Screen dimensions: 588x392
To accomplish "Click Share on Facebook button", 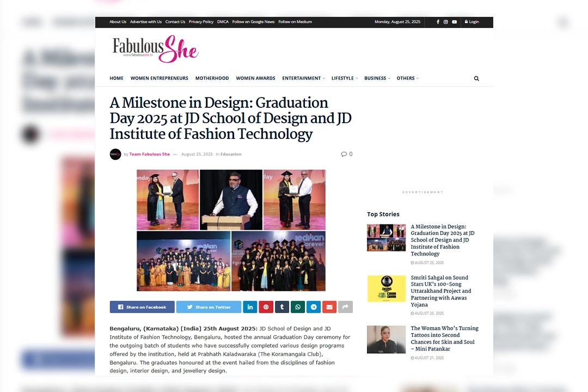I will coord(142,307).
